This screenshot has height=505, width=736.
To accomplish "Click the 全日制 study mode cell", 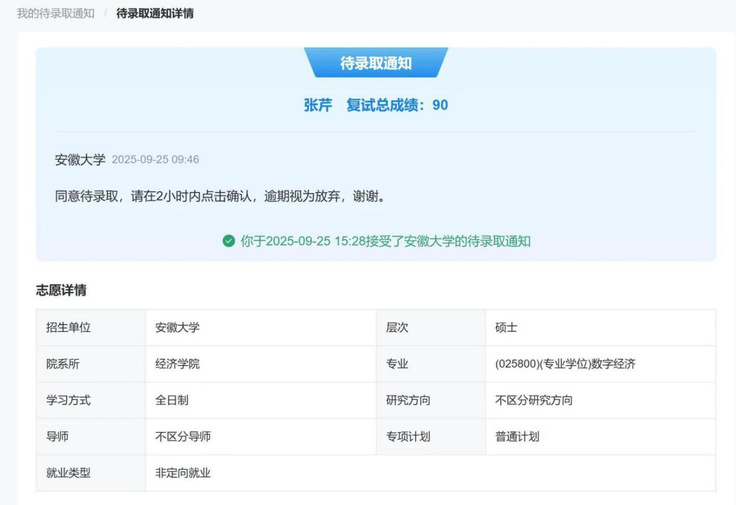I will click(x=172, y=400).
